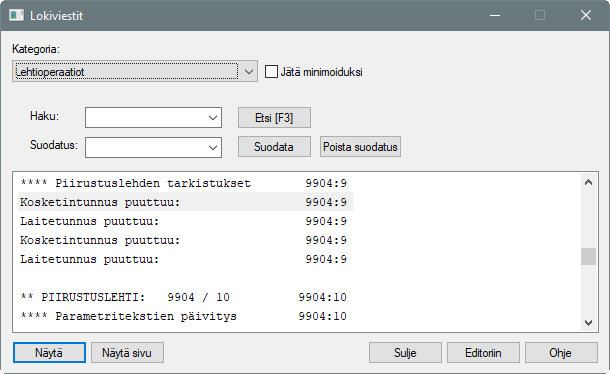Close the Lokiviestit window
This screenshot has height=374, width=610.
point(586,16)
